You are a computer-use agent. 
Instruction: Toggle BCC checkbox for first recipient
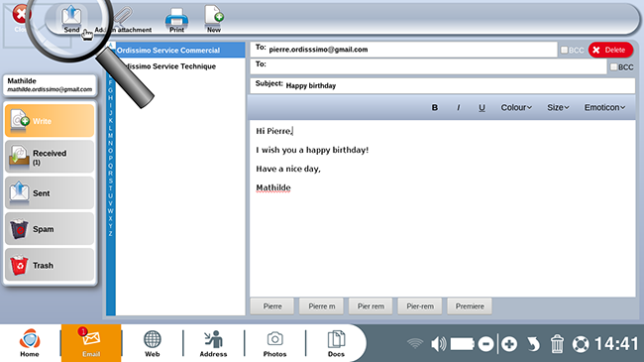tap(565, 50)
